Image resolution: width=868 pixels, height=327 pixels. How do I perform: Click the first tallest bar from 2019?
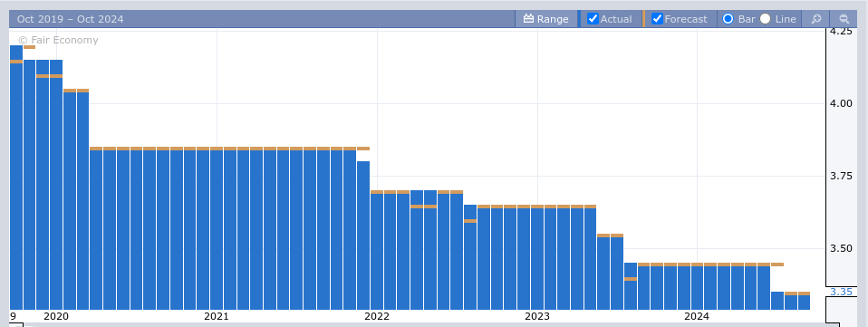coord(16,177)
